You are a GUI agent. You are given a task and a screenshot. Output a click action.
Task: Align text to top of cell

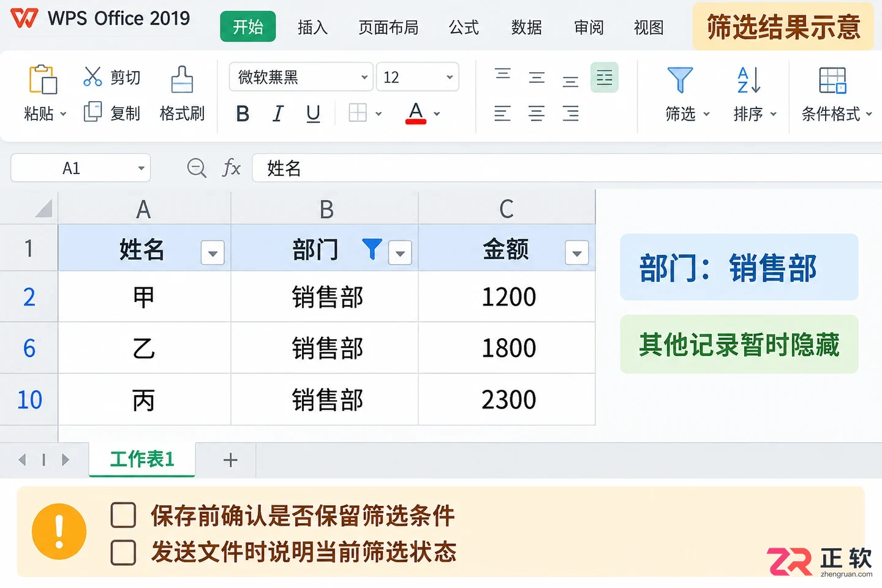click(x=503, y=75)
